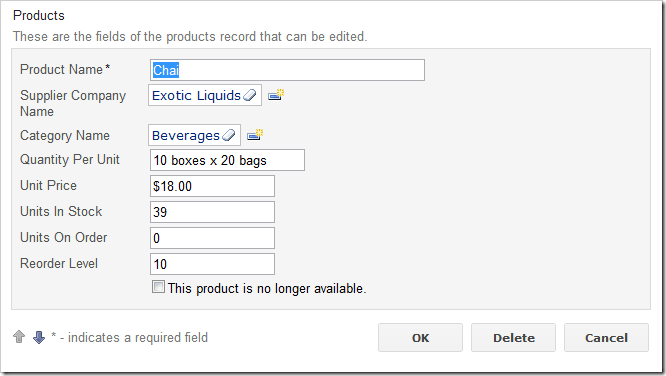This screenshot has height=376, width=666.
Task: Clear the Exotic Liquids supplier with eraser icon
Action: click(250, 95)
